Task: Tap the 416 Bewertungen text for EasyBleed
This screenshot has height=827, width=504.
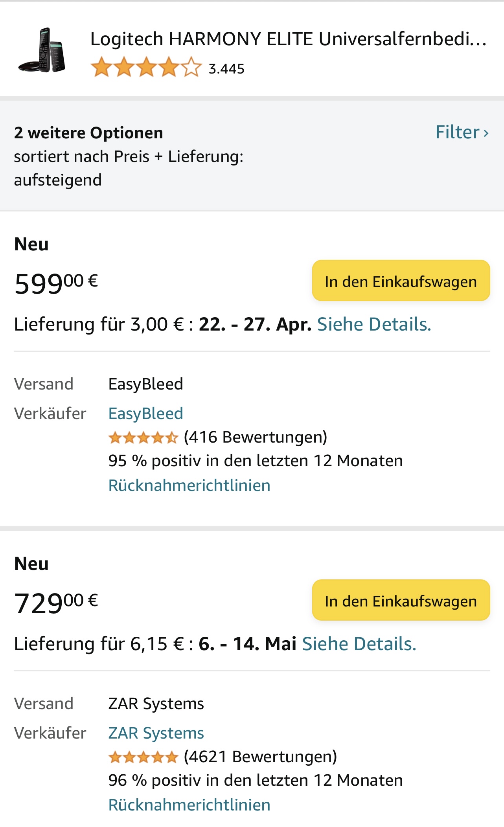Action: point(256,437)
